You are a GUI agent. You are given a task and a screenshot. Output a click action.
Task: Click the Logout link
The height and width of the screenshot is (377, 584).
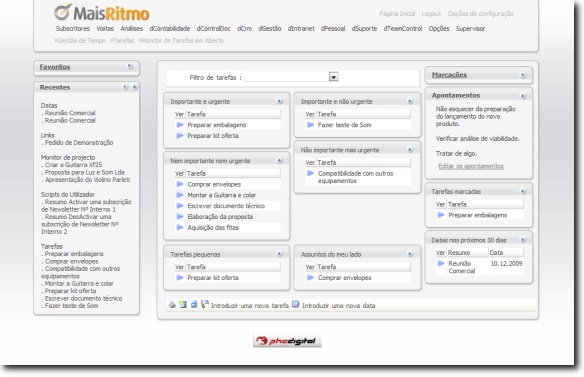point(431,14)
